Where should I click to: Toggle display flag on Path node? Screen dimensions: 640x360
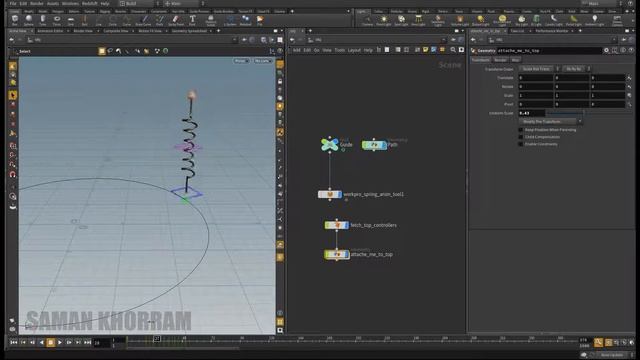[x=384, y=145]
